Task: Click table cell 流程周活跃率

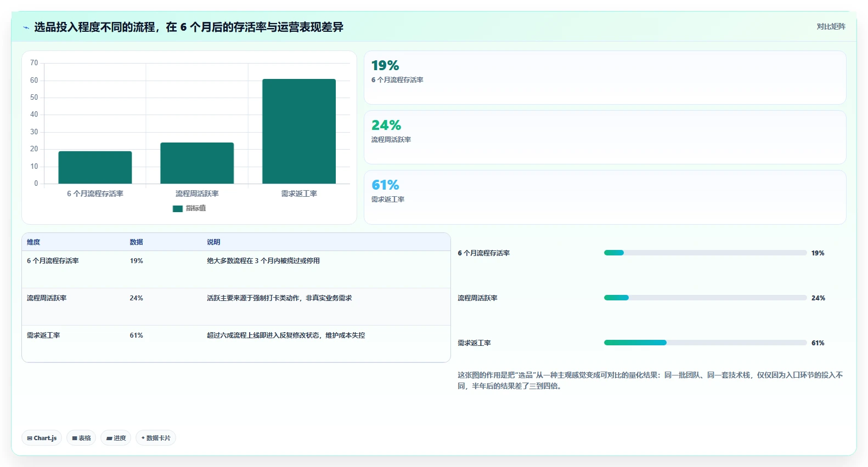Action: tap(47, 298)
